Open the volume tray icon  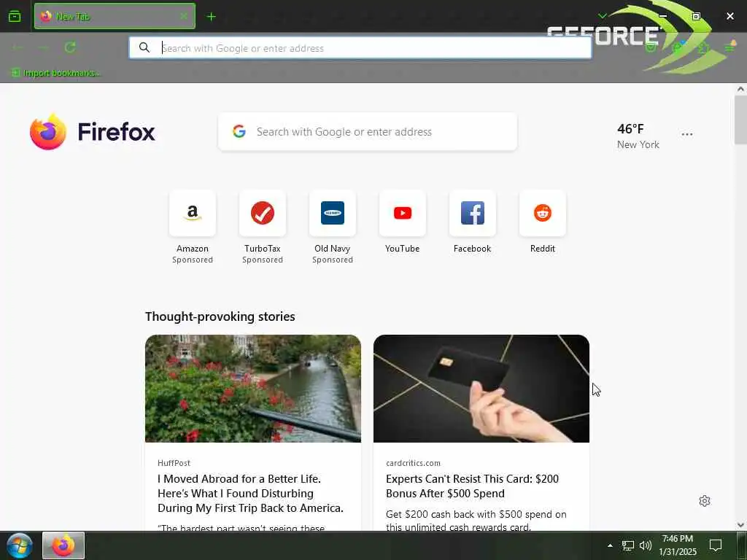646,545
